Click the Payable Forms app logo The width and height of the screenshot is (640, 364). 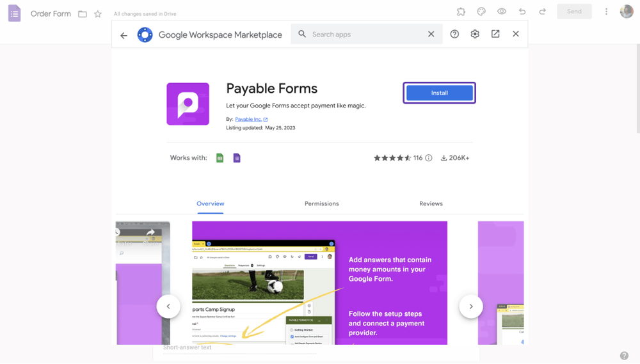tap(188, 104)
